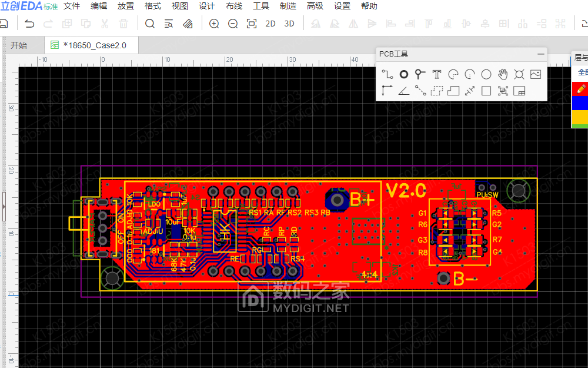588x368 pixels.
Task: Select the dashed Copper Area tool
Action: pyautogui.click(x=436, y=91)
